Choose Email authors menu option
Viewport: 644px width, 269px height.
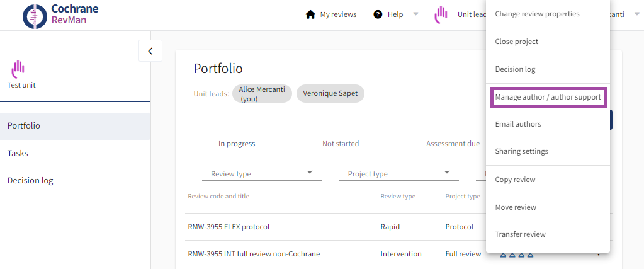pos(517,124)
